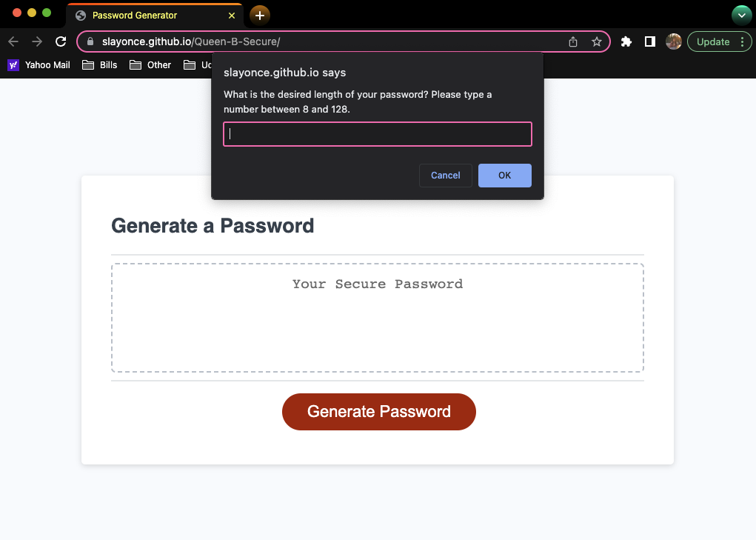This screenshot has height=540, width=756.
Task: Open the Yahoo Mail bookmark icon
Action: coord(12,65)
